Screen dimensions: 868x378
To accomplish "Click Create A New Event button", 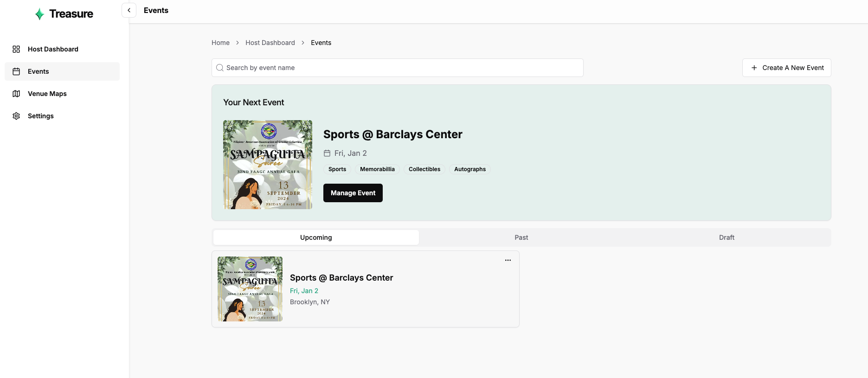I will pos(787,68).
